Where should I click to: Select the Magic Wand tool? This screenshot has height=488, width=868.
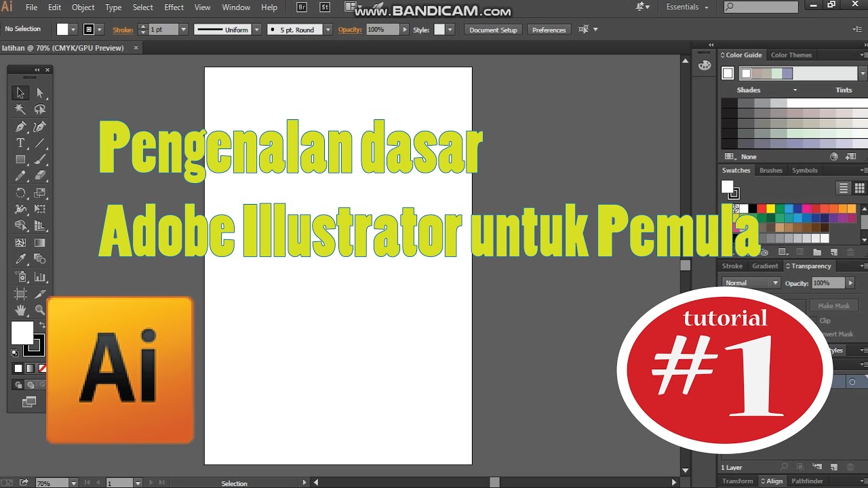point(21,109)
